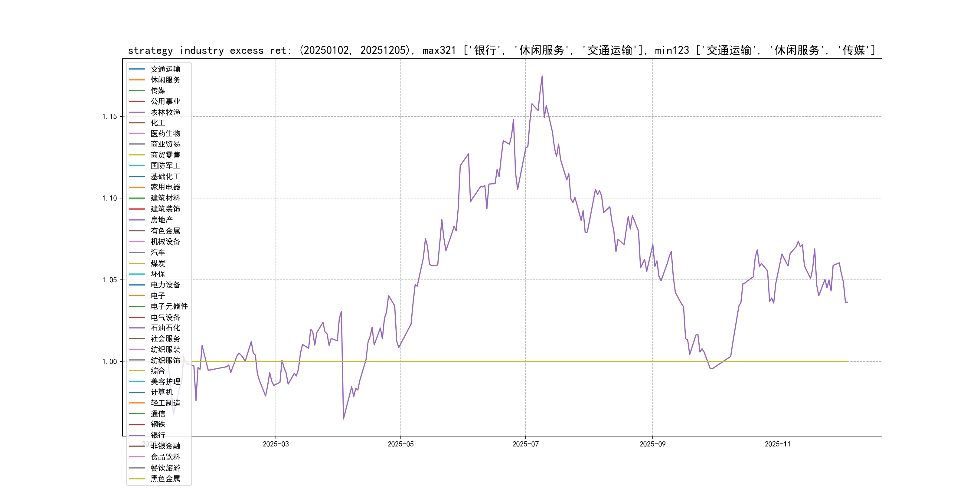
Task: Click the 1.15 y-axis tick label
Action: click(x=109, y=116)
